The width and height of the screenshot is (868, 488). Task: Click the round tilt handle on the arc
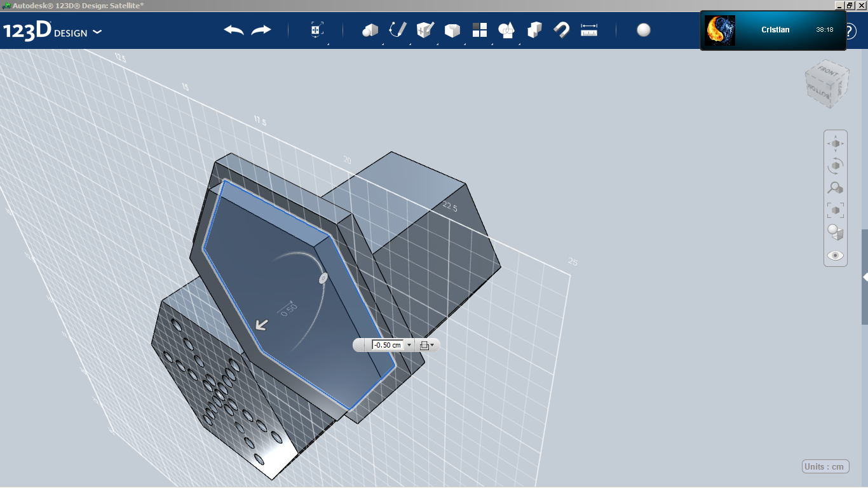pos(323,278)
